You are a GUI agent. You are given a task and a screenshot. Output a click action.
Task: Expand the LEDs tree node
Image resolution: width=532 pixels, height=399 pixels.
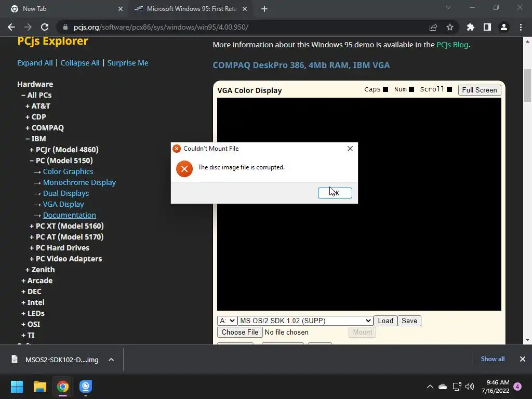tap(33, 313)
